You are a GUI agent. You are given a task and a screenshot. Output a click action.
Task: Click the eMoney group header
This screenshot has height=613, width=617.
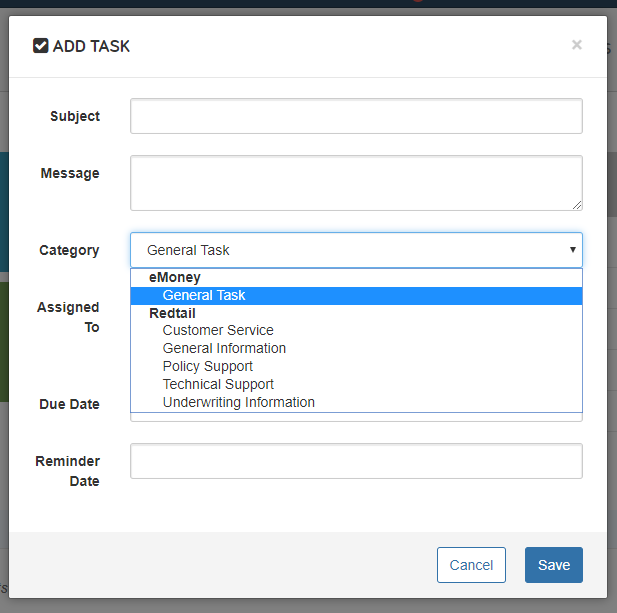coord(175,277)
